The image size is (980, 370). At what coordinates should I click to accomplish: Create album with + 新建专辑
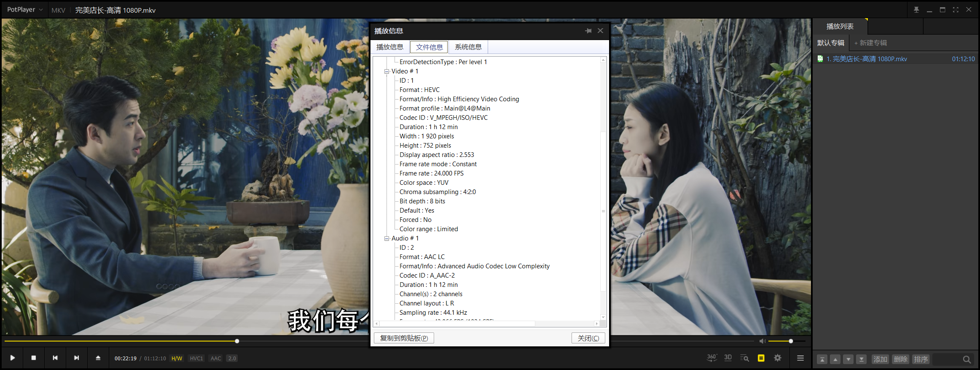click(870, 43)
